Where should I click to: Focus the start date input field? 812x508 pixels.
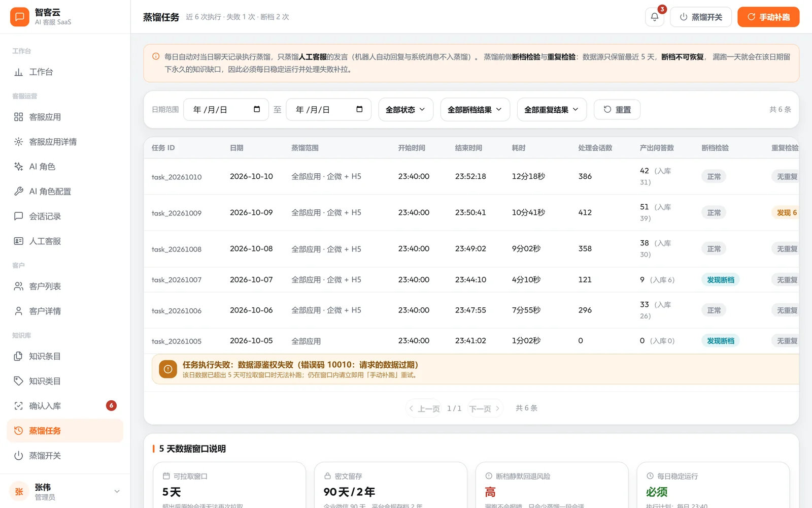[226, 110]
